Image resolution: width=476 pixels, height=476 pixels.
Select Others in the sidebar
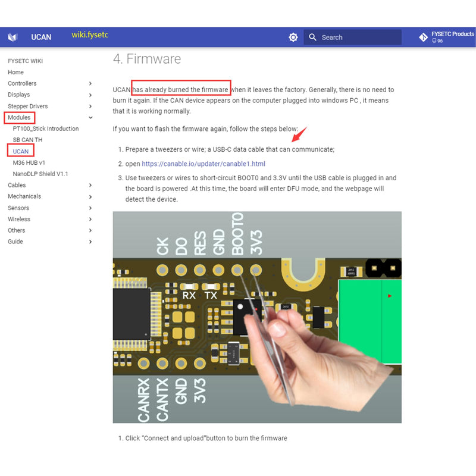pos(17,230)
